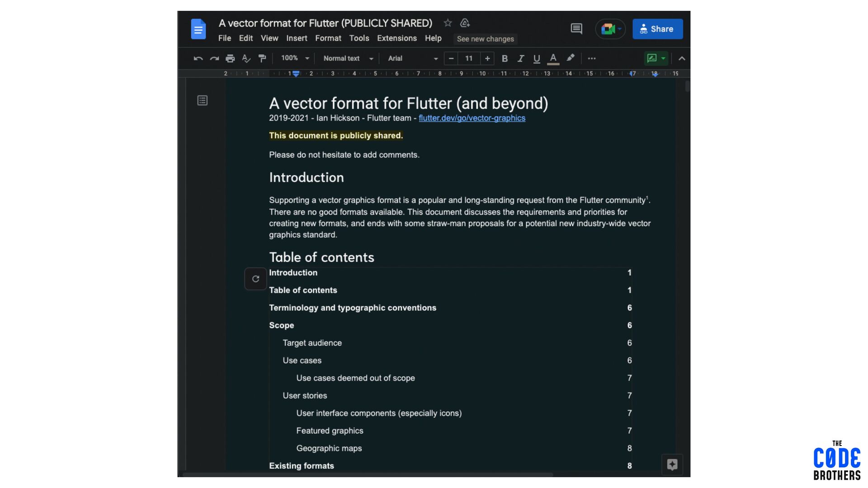Jump to the Target audience entry

[x=312, y=343]
